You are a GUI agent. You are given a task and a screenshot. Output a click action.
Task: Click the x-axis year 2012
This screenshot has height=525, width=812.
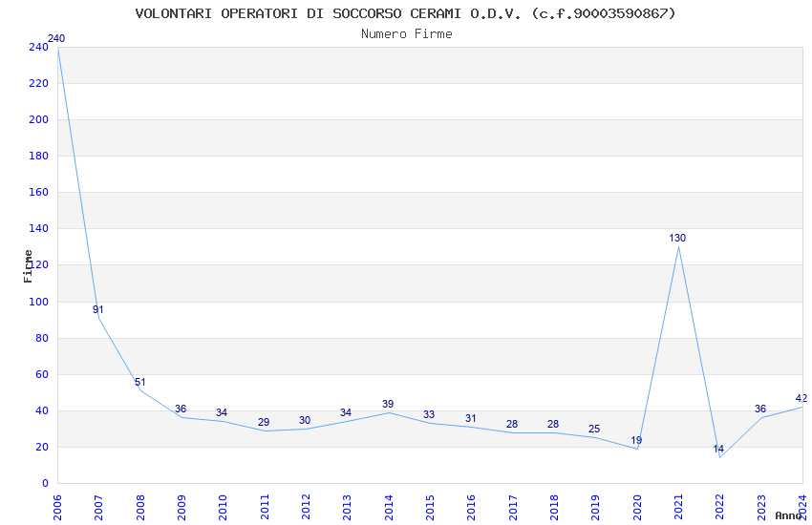pyautogui.click(x=306, y=507)
